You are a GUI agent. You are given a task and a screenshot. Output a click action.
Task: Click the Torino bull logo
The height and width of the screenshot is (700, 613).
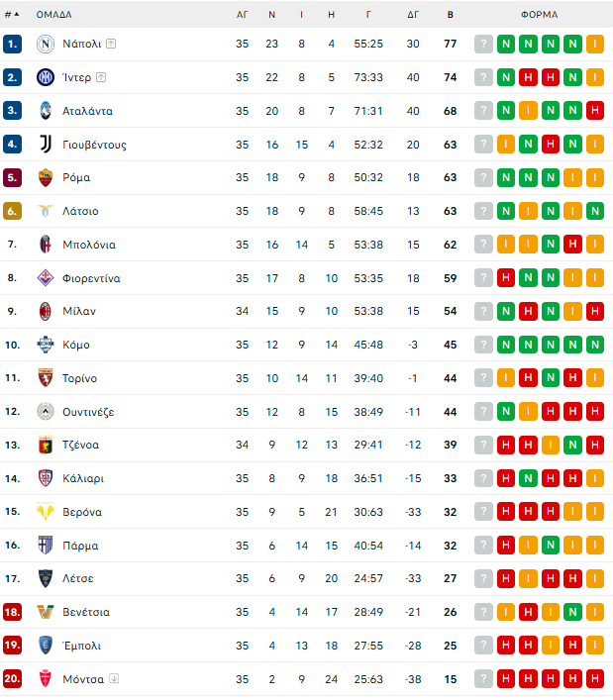pos(45,378)
